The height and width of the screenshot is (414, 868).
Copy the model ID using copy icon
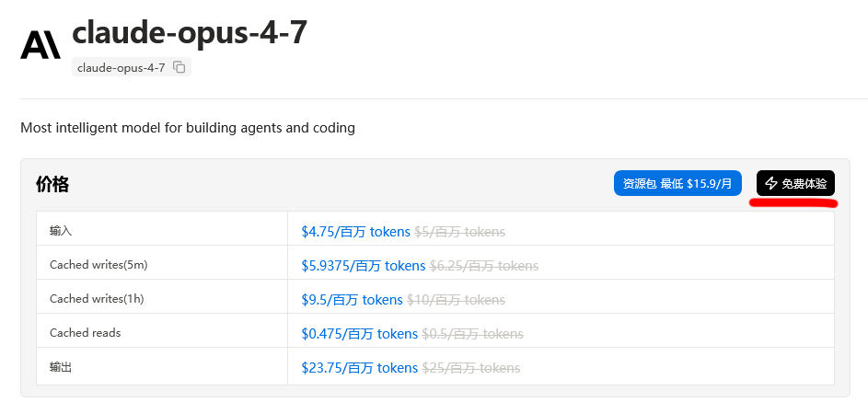[179, 67]
